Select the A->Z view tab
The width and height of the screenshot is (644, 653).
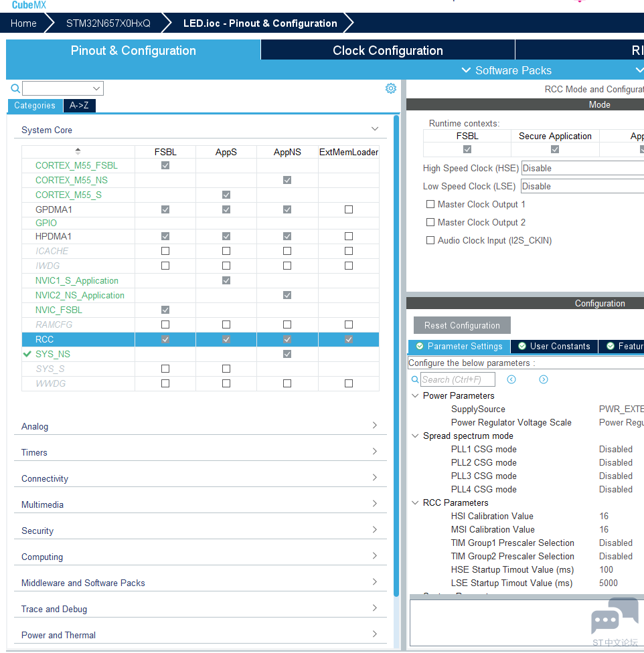click(79, 105)
